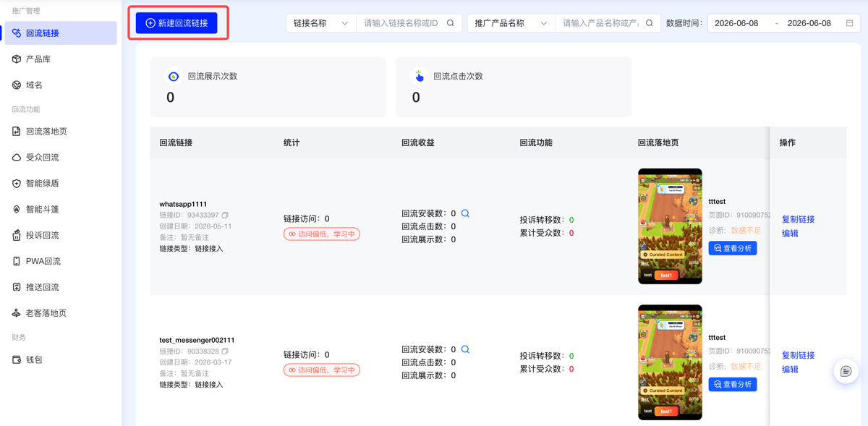Click the test_messenger002111 link name
The height and width of the screenshot is (426, 868).
pos(197,340)
